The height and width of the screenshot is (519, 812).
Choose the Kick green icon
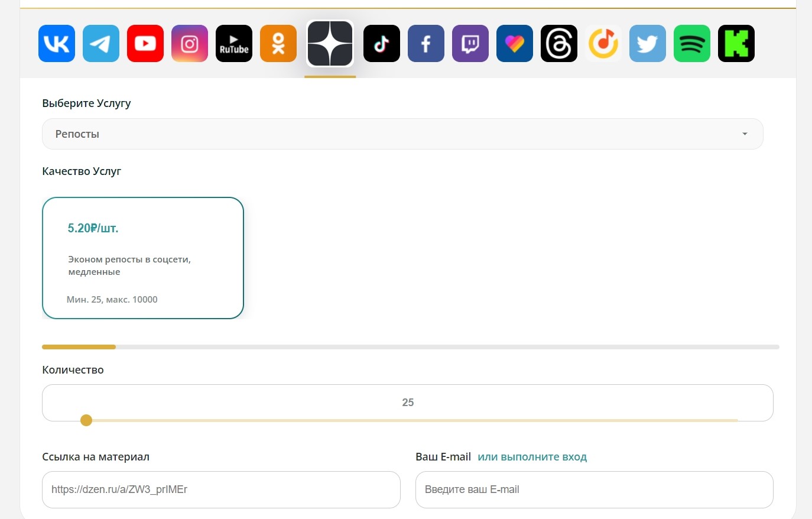pos(736,43)
